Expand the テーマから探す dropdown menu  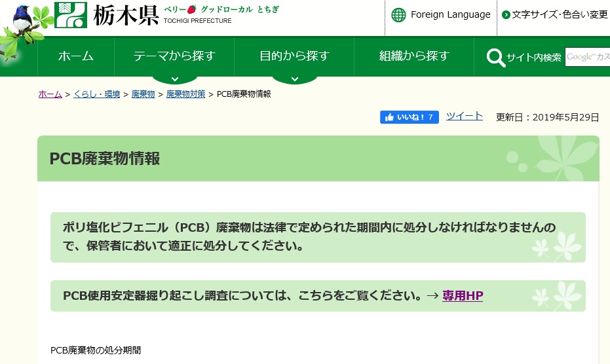(174, 56)
